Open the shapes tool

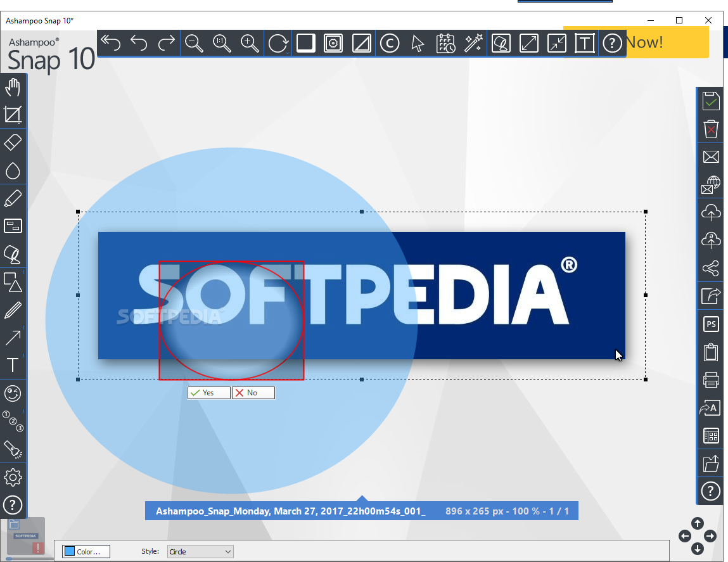13,282
